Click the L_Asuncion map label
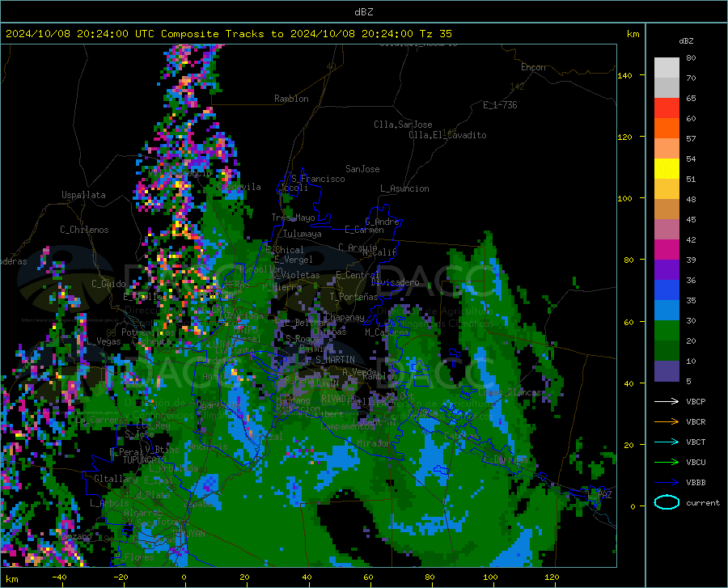 [404, 188]
